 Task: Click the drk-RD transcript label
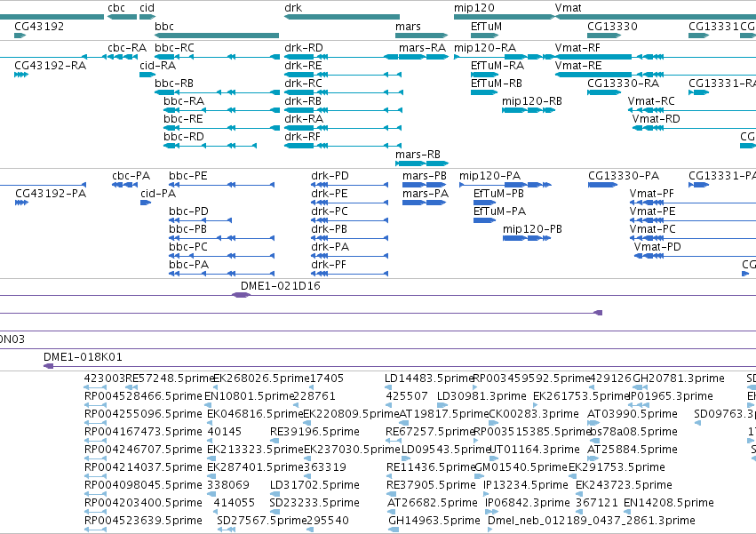click(x=304, y=48)
